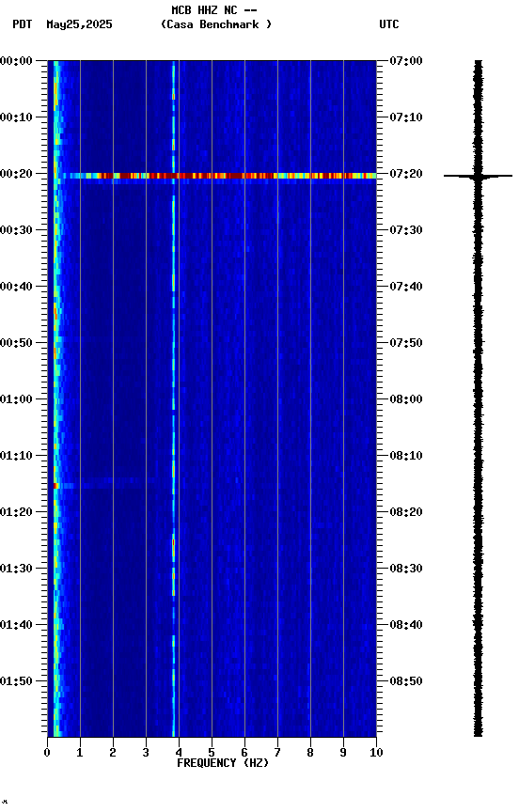Click the date 'May25,2025'

tap(79, 24)
